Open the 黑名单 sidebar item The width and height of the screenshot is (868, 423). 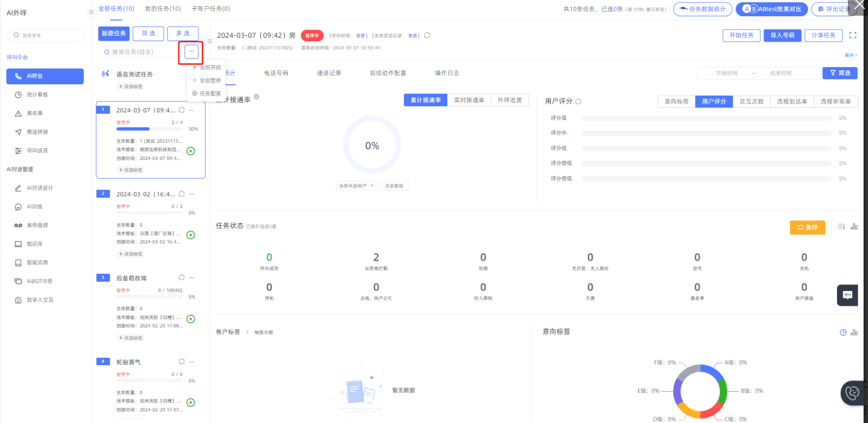pos(34,113)
